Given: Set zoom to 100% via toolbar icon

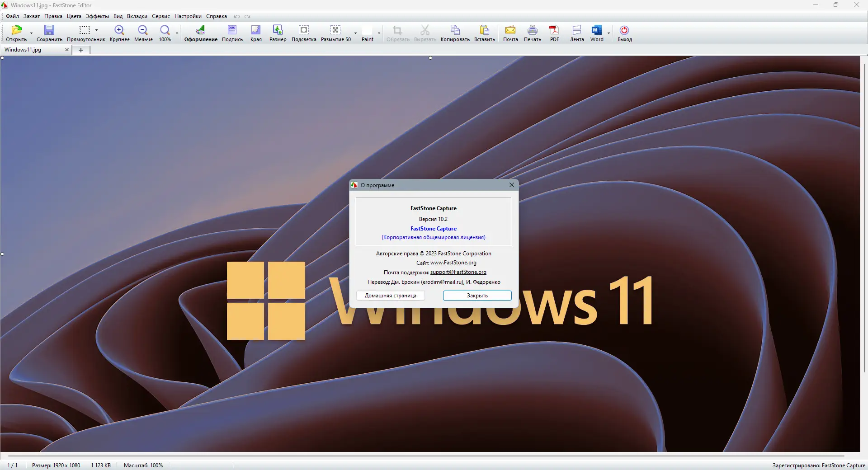Looking at the screenshot, I should coord(165,30).
